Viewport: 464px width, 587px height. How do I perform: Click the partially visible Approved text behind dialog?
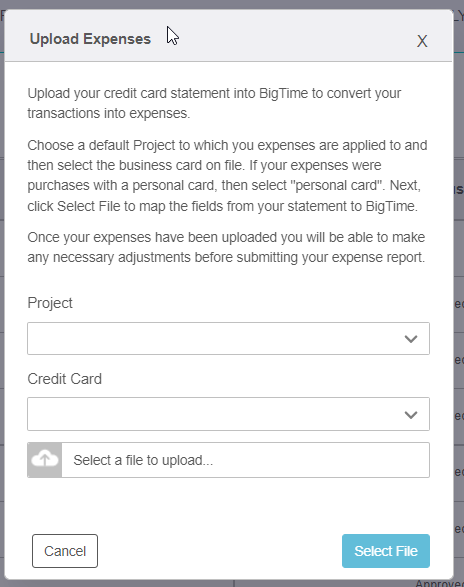tap(439, 583)
